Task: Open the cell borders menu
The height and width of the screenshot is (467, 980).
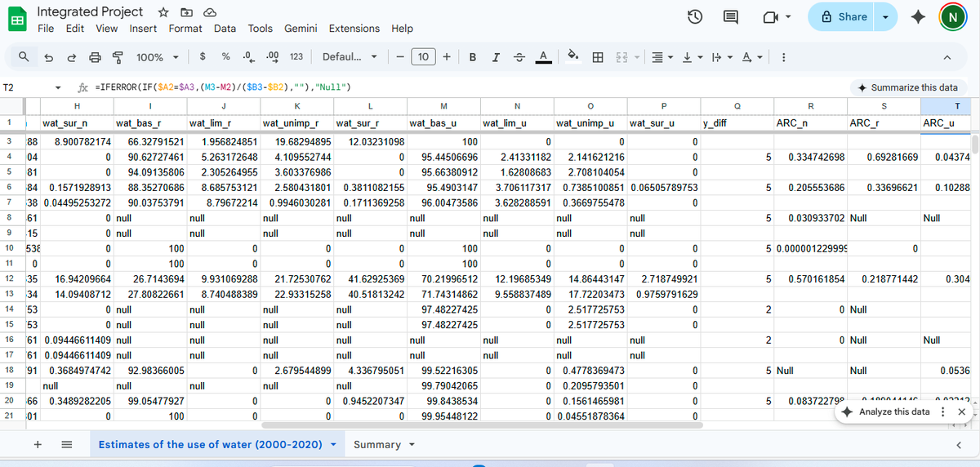Action: pyautogui.click(x=598, y=57)
